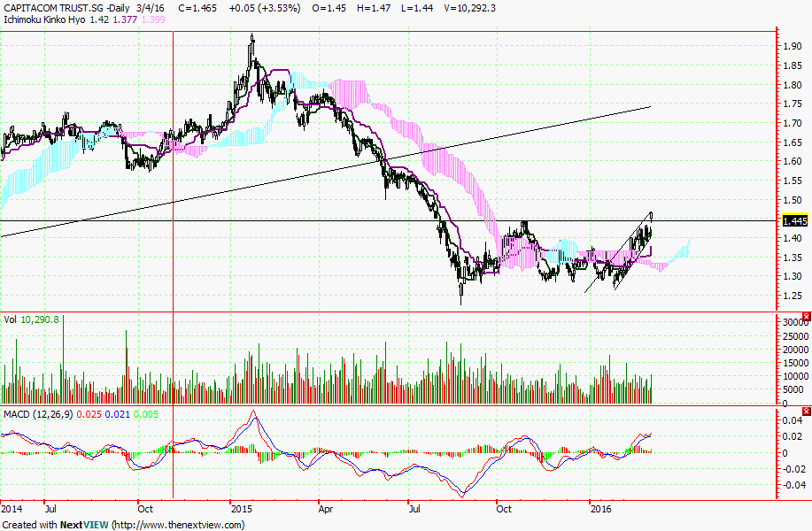
Task: Click the 1.55 price axis label
Action: point(793,181)
